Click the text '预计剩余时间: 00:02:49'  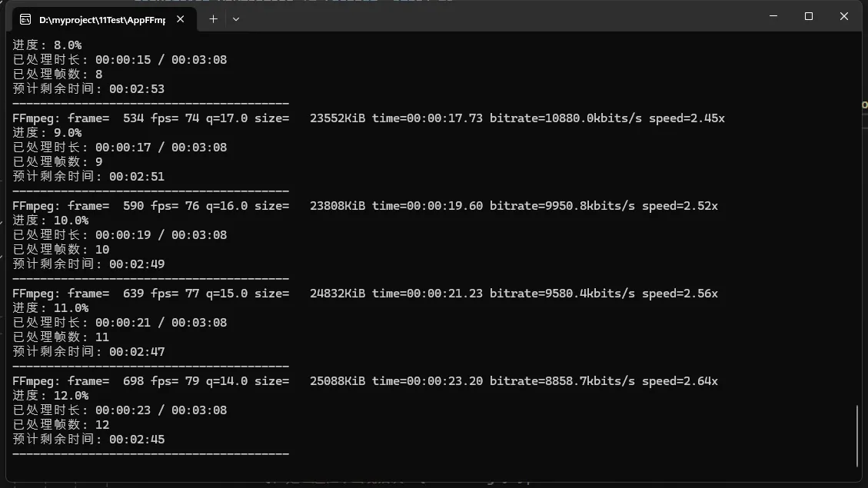[x=88, y=264]
